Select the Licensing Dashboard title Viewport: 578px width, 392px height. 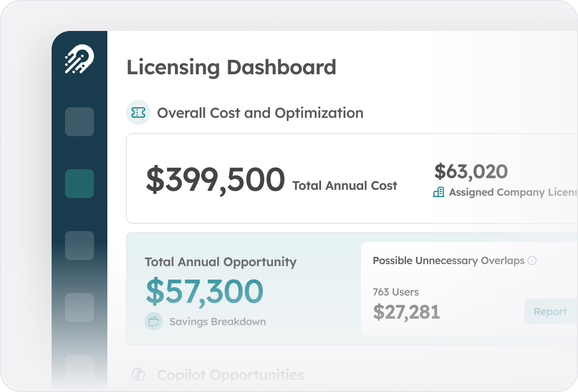click(x=232, y=67)
